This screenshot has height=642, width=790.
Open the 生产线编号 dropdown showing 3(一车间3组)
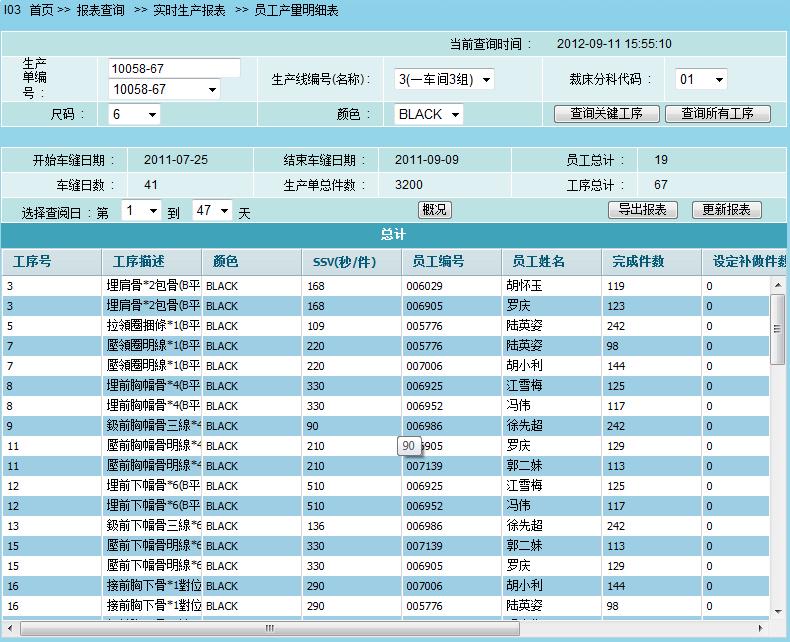(x=444, y=80)
